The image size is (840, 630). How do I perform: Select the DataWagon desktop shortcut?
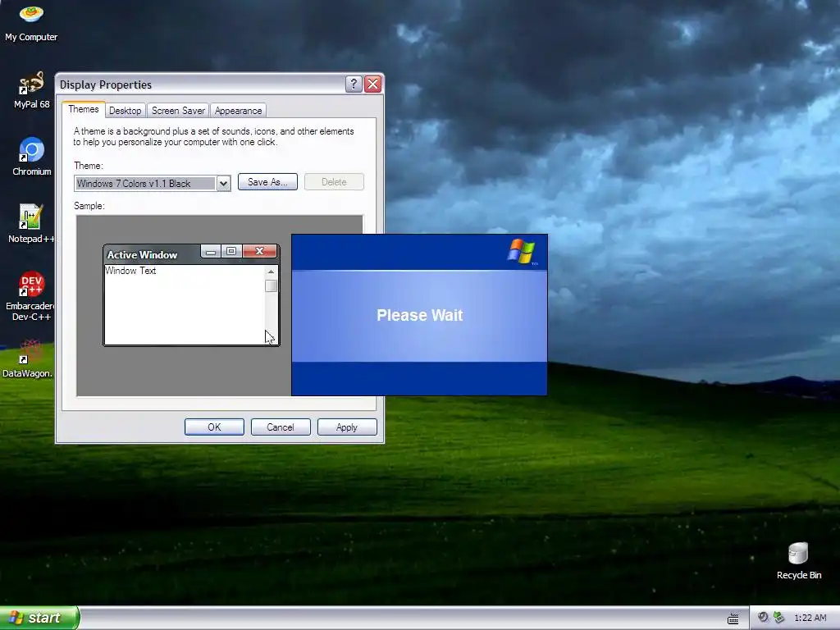pyautogui.click(x=28, y=358)
